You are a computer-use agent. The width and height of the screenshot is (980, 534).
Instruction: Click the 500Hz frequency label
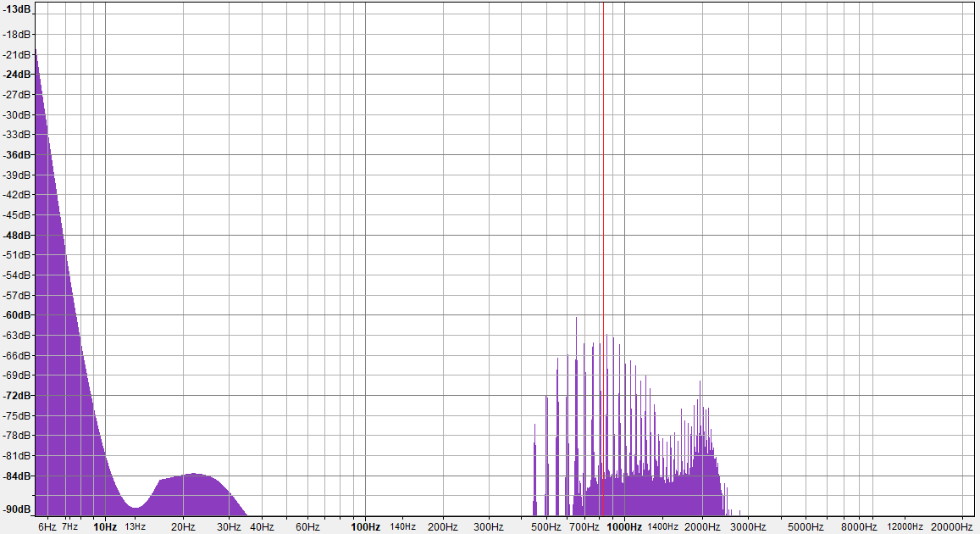546,527
